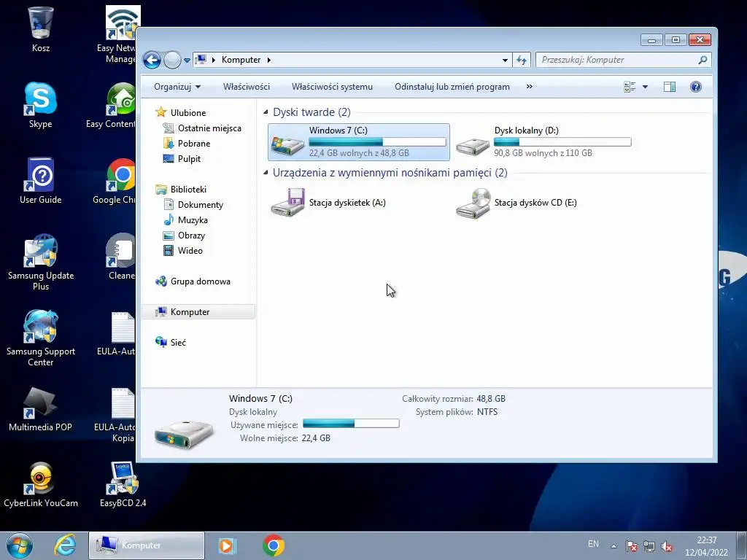
Task: Click Komputer in the address bar
Action: (241, 60)
